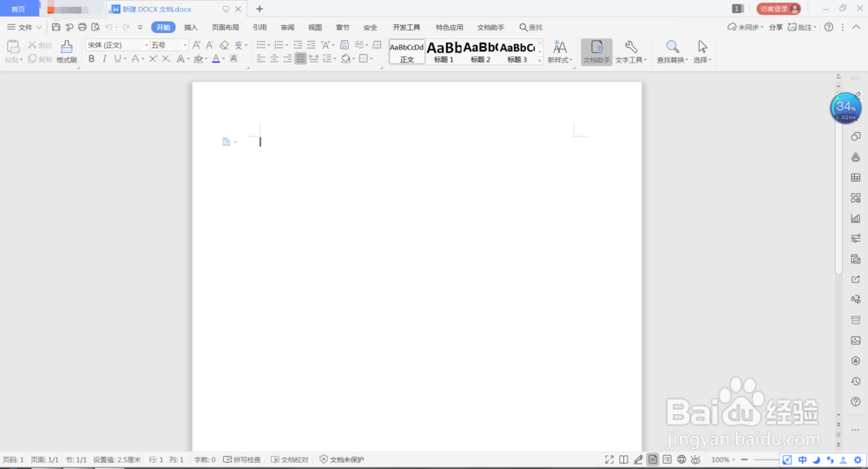
Task: Open a new tab with the plus button
Action: tap(260, 9)
